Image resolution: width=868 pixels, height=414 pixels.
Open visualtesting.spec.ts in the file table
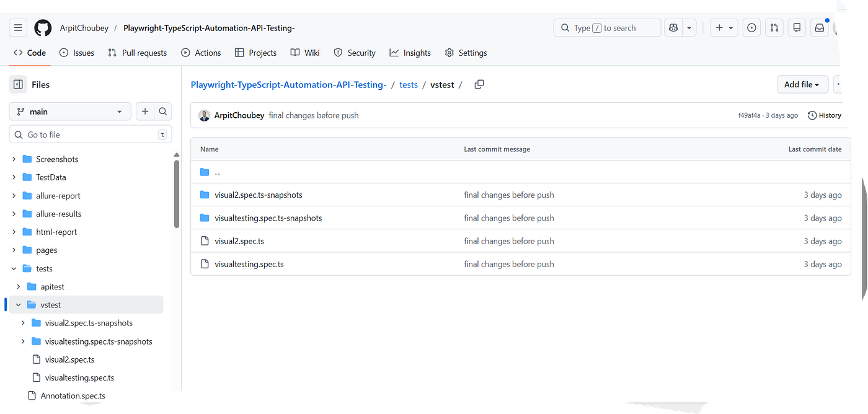click(249, 264)
